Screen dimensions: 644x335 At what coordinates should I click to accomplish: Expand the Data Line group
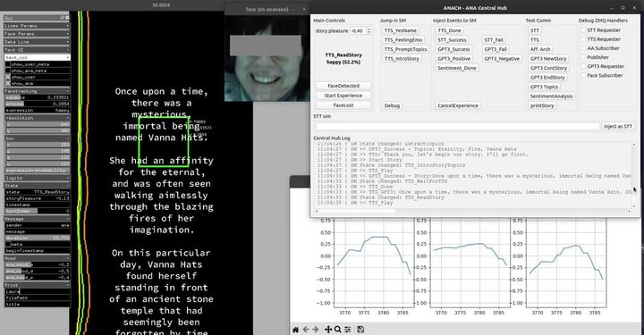point(37,41)
